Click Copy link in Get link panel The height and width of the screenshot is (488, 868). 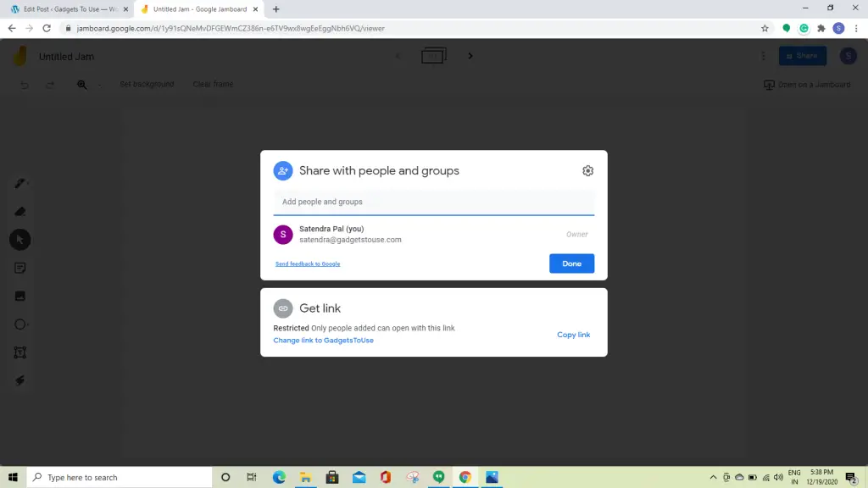[x=574, y=335]
